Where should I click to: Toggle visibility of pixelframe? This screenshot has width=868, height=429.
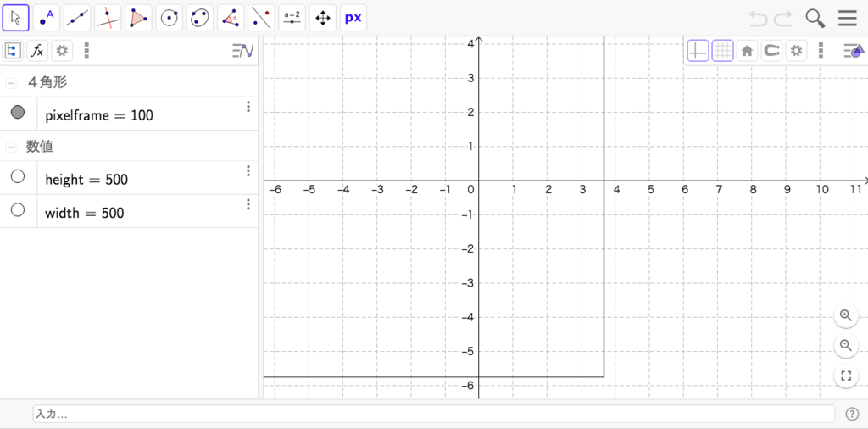tap(18, 113)
